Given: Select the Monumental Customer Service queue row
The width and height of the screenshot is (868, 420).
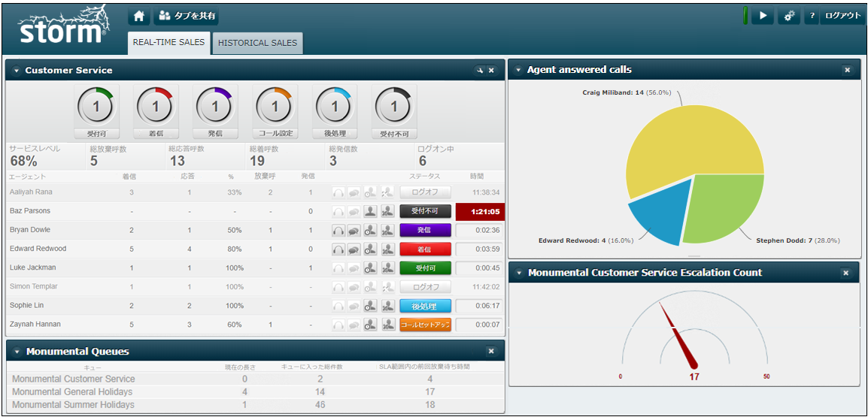Looking at the screenshot, I should [256, 379].
